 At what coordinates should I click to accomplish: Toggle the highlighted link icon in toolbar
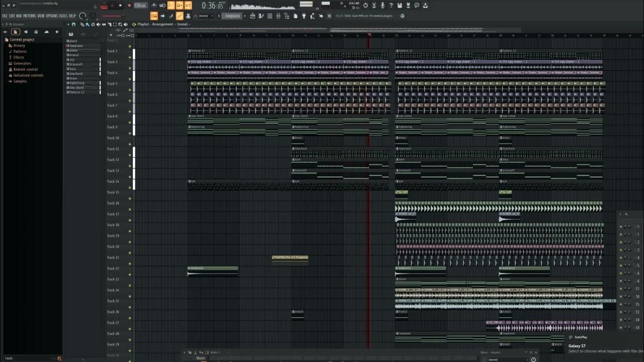pos(179,16)
